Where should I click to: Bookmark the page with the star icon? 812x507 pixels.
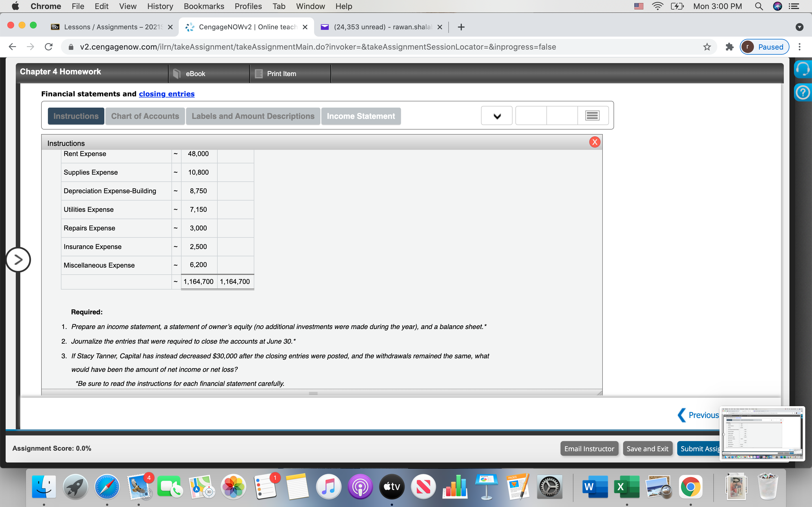pyautogui.click(x=707, y=46)
